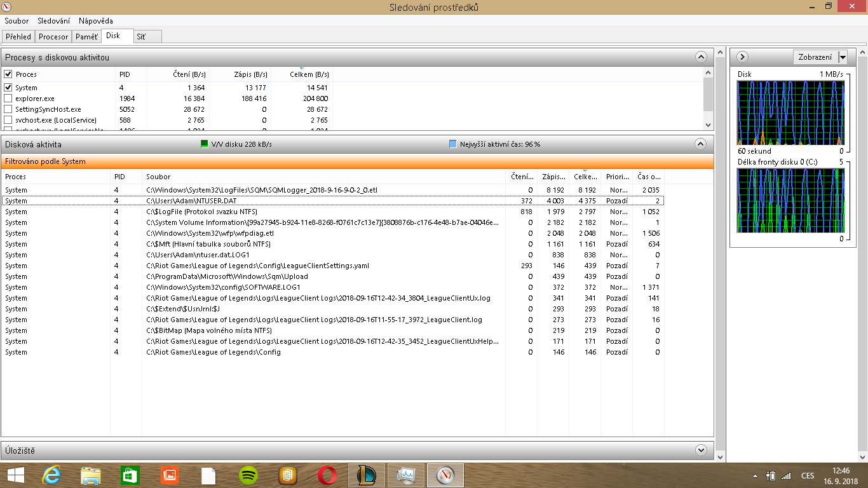Switch to the Procesor tab
Viewport: 868px width, 488px height.
pos(53,37)
